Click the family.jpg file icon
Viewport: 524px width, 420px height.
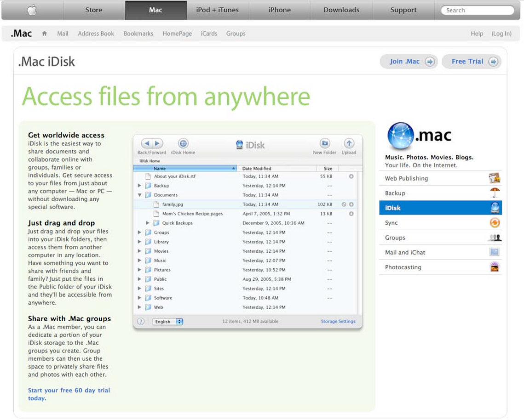[x=156, y=204]
